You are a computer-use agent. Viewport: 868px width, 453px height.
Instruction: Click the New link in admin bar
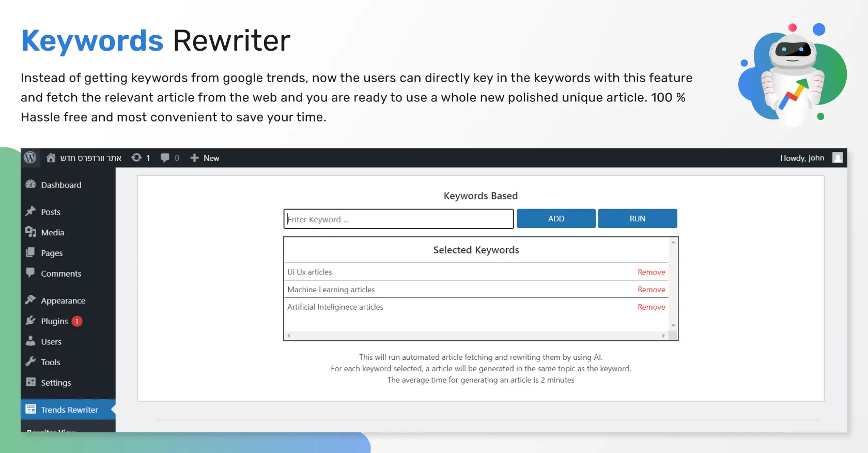[211, 158]
